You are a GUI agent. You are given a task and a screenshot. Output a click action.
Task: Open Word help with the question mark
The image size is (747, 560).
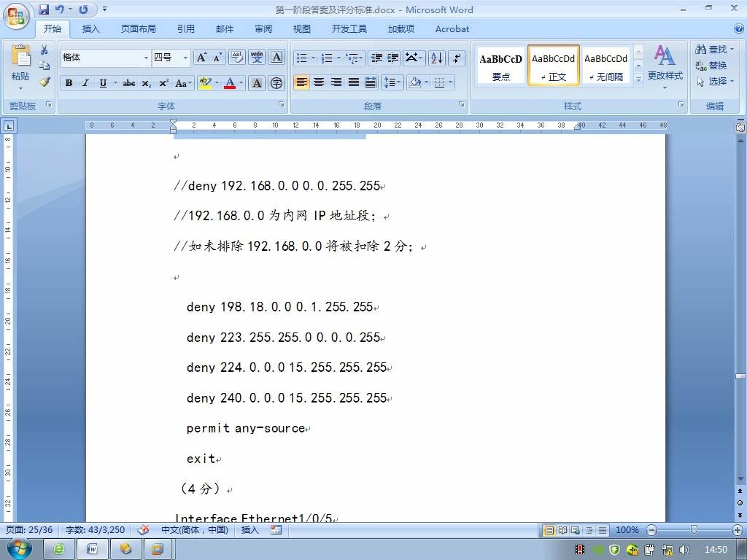point(738,28)
